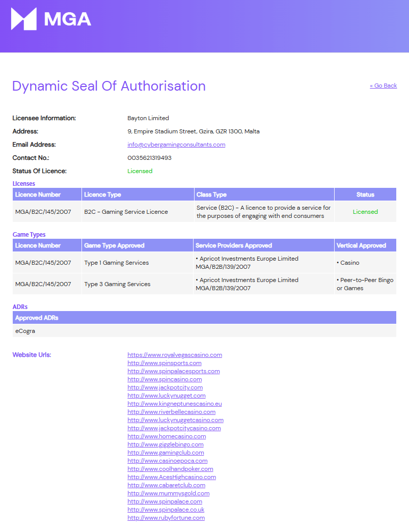The width and height of the screenshot is (409, 532).
Task: Click the contact number 0035621319493
Action: point(149,158)
